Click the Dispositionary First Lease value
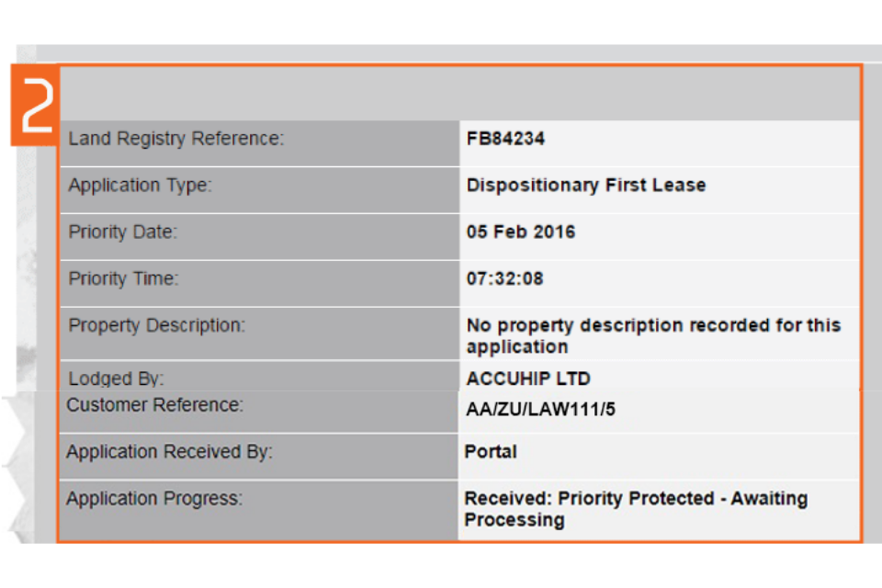Screen dimensions: 882x588 click(586, 186)
